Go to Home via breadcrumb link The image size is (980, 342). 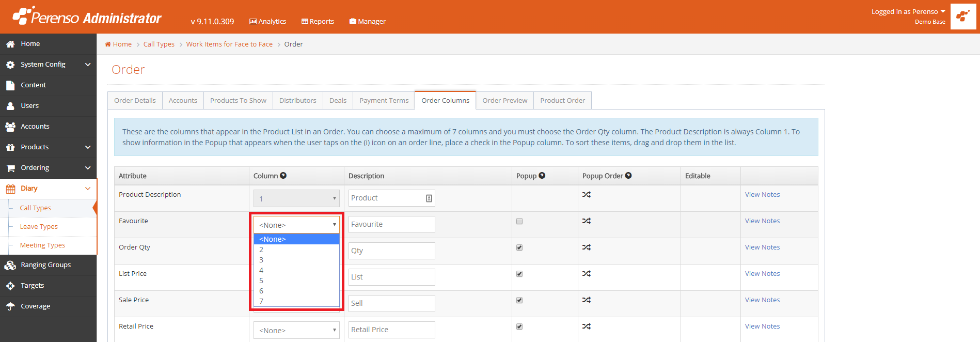[x=118, y=44]
